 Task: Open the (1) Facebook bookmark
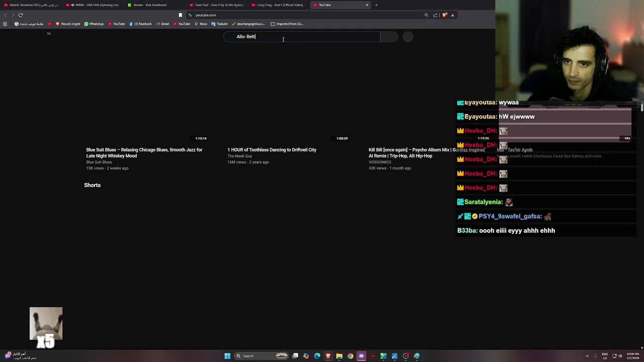pos(140,24)
